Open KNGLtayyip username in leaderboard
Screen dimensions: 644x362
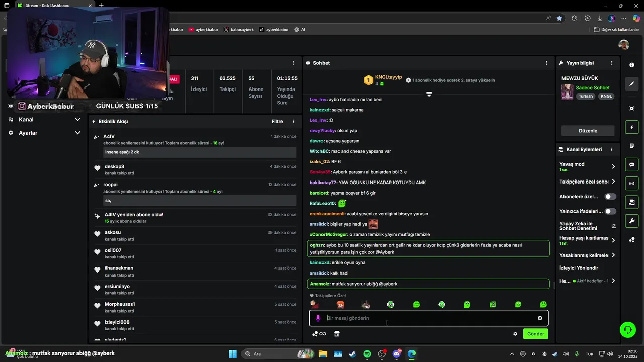388,77
